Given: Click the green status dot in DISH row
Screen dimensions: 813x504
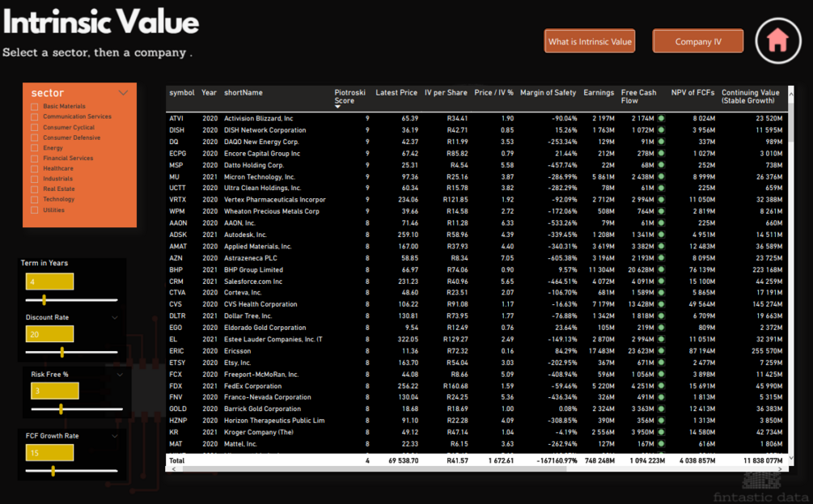Looking at the screenshot, I should 661,130.
